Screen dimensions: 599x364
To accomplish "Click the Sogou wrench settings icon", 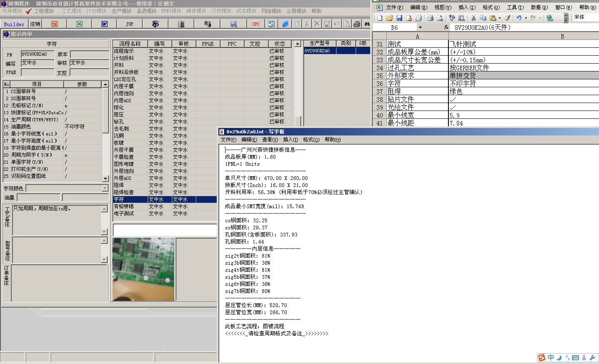I will point(592,358).
